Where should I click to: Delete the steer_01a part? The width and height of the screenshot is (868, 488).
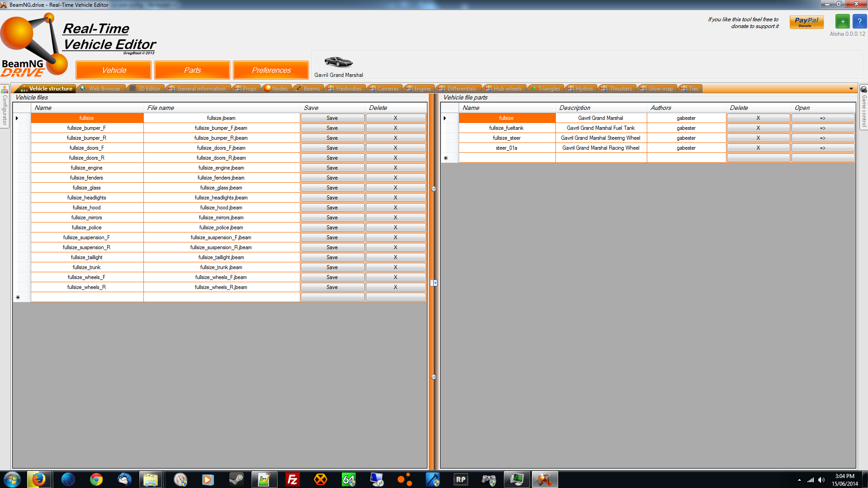[759, 148]
